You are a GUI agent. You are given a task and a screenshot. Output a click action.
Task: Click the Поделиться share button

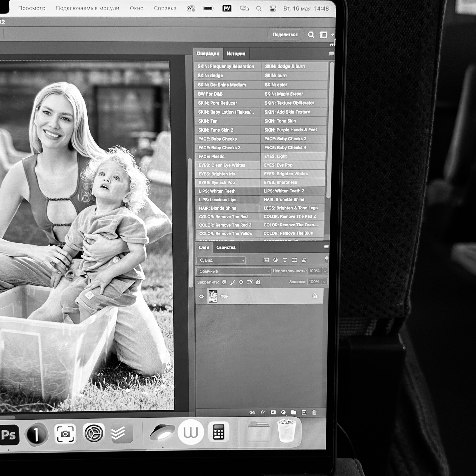click(285, 35)
